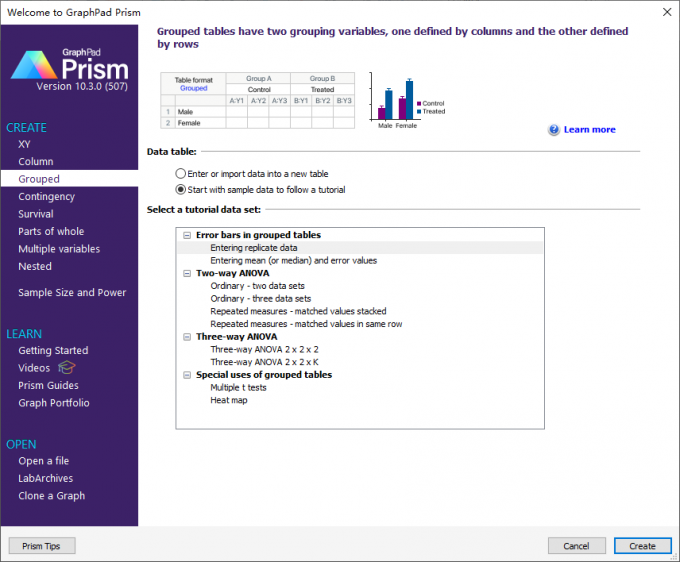Select 'Entering mean (or median) and error values'
The image size is (680, 562).
(294, 261)
